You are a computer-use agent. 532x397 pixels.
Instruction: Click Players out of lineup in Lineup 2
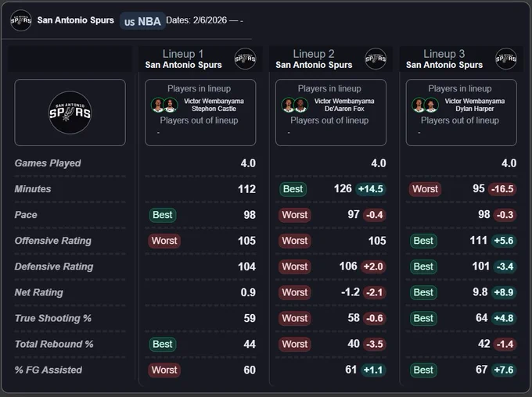[x=329, y=120]
